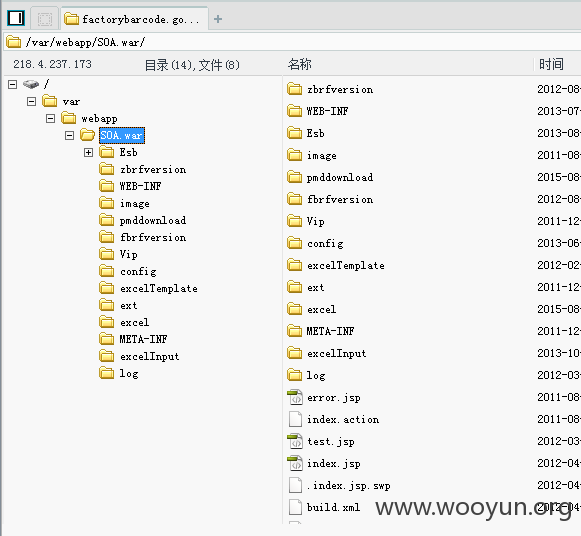The image size is (581, 536).
Task: Click the host address 218.4.237.173
Action: click(52, 64)
